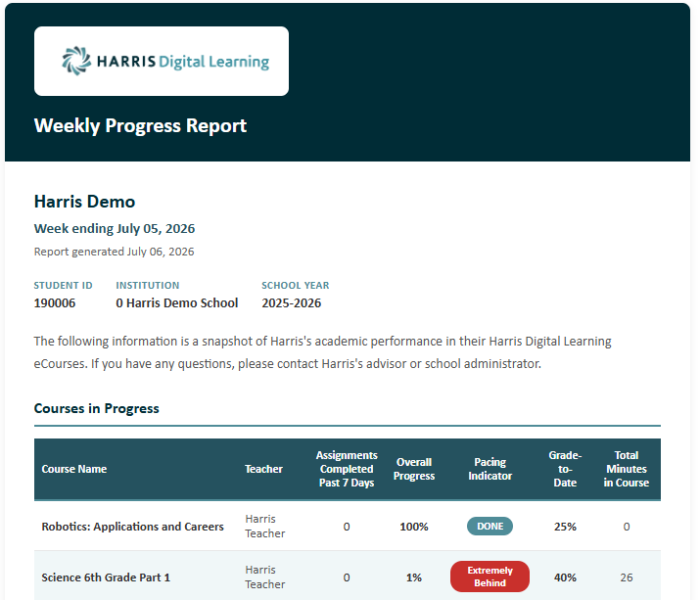Select Science 6th Grade Part 1 course name
Screen dimensions: 700x600
[x=106, y=577]
